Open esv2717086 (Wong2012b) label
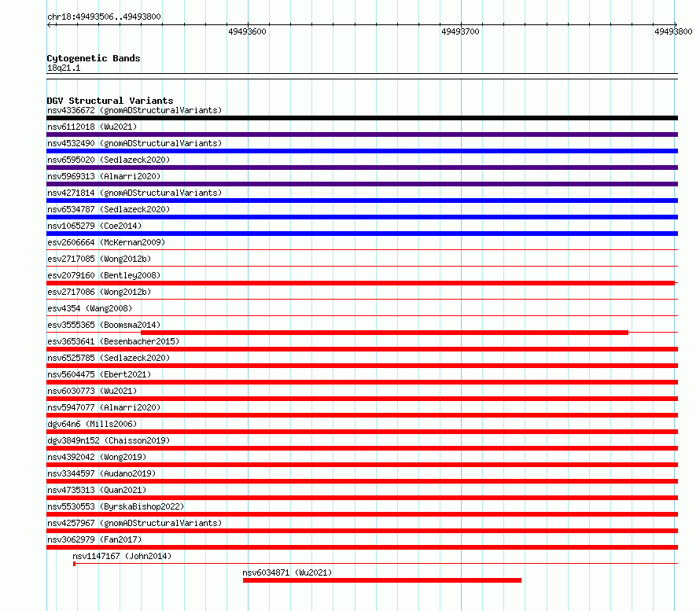The height and width of the screenshot is (611, 700). tap(99, 292)
